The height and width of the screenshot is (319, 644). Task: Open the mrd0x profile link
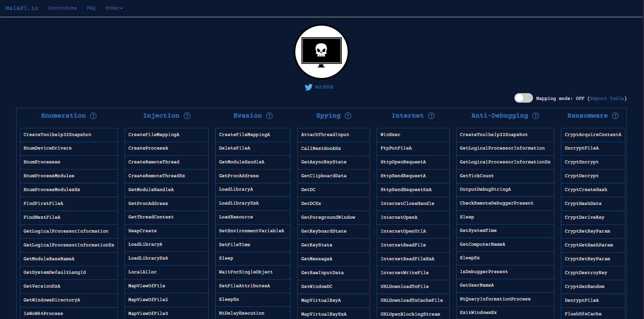pyautogui.click(x=324, y=87)
